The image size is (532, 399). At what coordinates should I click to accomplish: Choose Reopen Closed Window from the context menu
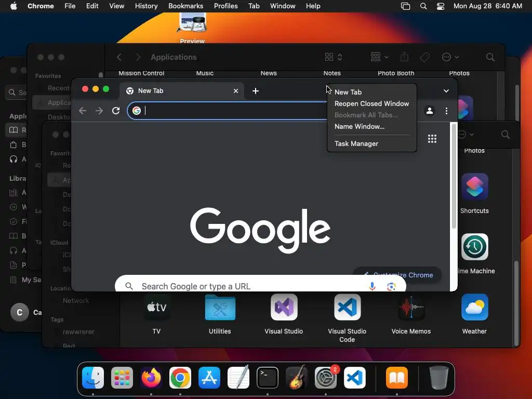[371, 103]
